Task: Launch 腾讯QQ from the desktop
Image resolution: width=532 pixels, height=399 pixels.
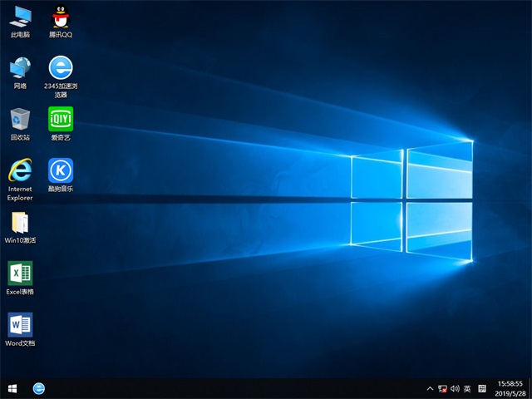Action: 60,17
